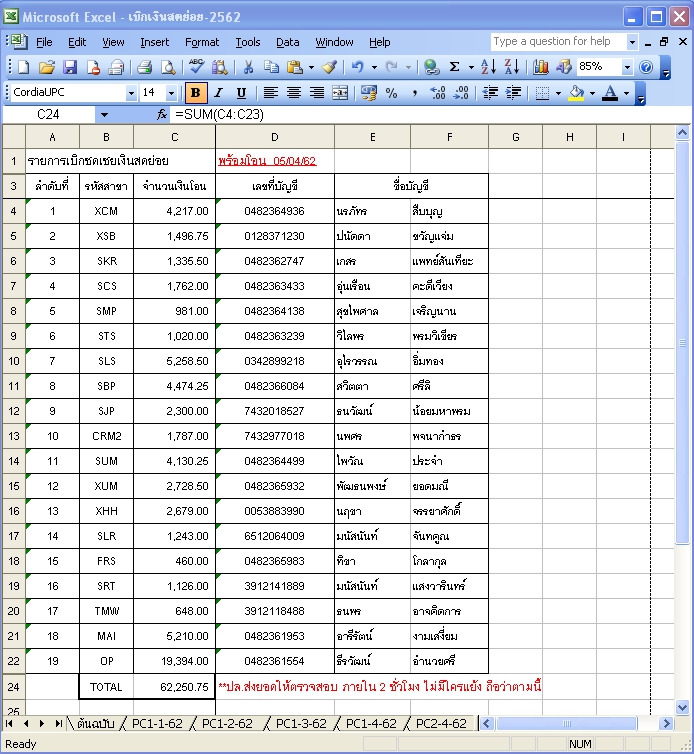This screenshot has width=694, height=754.
Task: Open Print Preview
Action: [168, 67]
